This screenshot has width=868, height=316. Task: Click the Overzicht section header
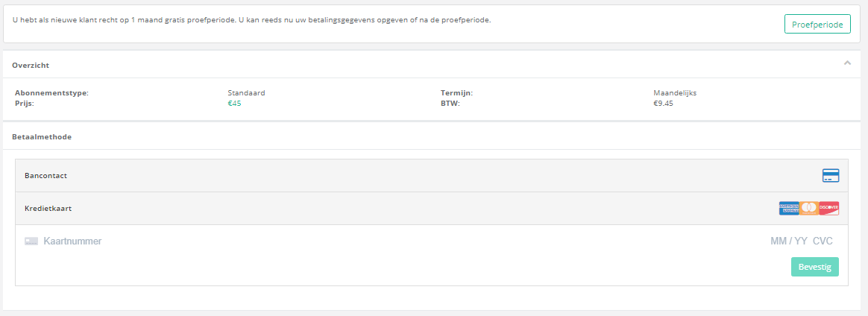[31, 66]
